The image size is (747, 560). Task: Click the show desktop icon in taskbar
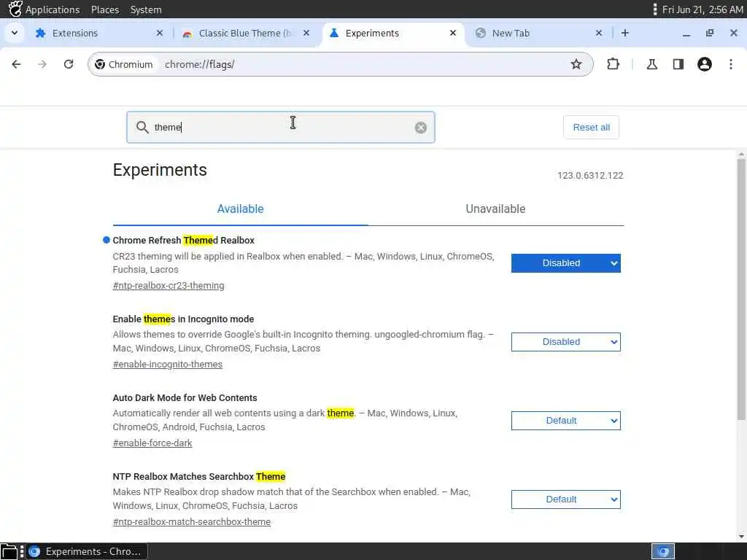tap(9, 551)
